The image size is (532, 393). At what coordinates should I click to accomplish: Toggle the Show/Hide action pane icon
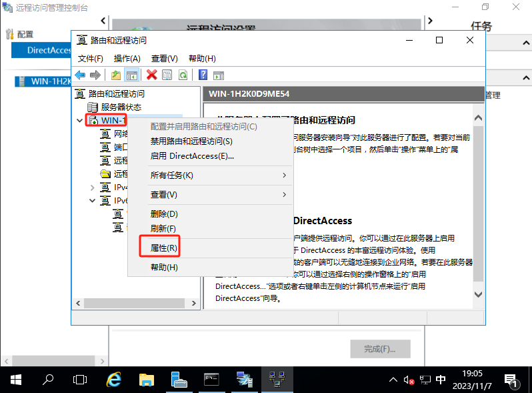(219, 75)
